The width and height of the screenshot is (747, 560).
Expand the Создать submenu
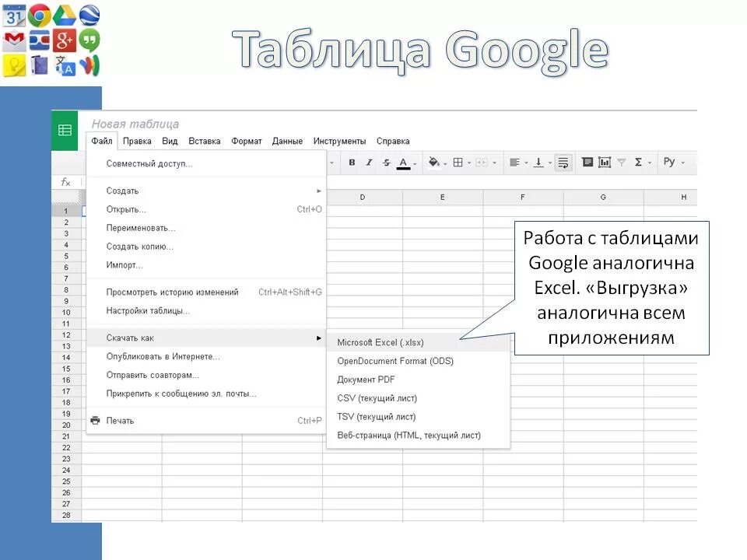click(206, 191)
